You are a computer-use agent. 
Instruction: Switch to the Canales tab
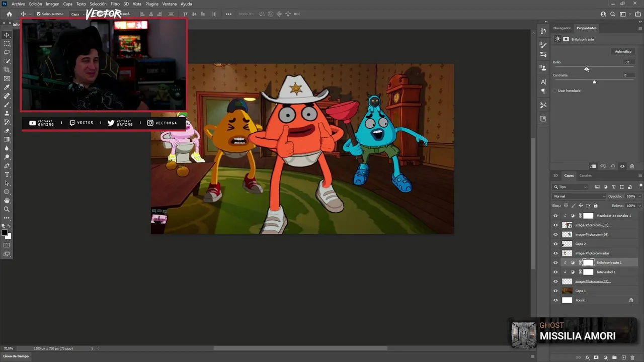point(586,175)
